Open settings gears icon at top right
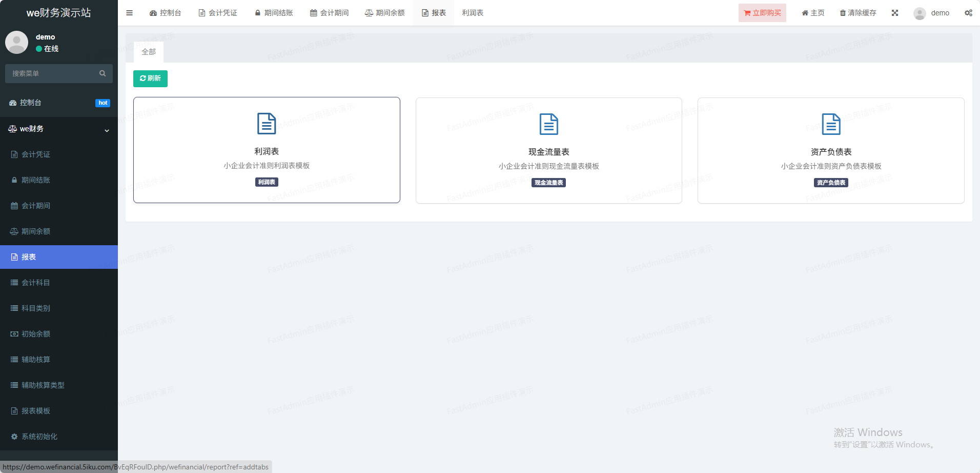Screen dimensions: 980x473 pyautogui.click(x=968, y=13)
